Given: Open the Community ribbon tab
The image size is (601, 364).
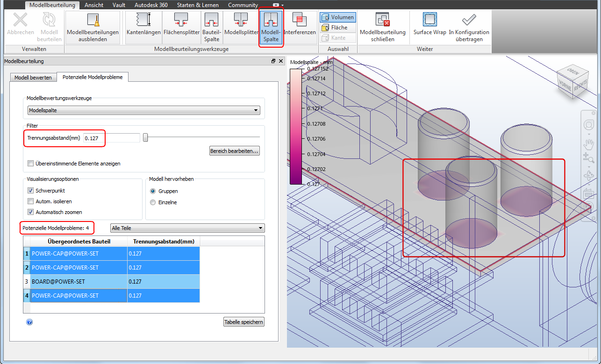Looking at the screenshot, I should click(243, 5).
